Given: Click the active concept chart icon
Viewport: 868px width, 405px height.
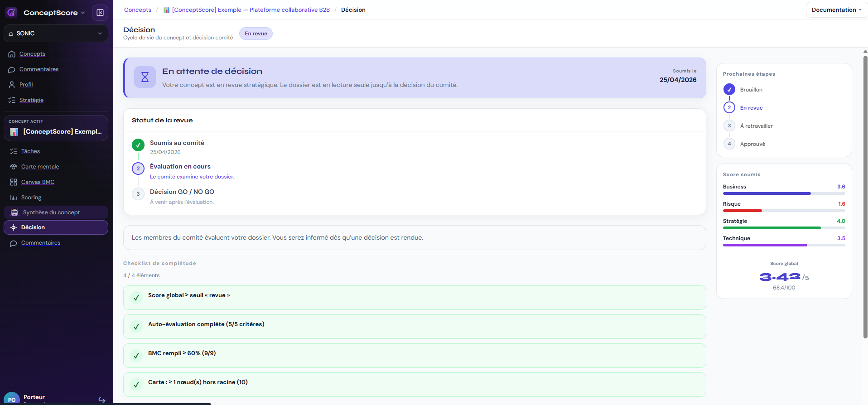Looking at the screenshot, I should click(14, 132).
